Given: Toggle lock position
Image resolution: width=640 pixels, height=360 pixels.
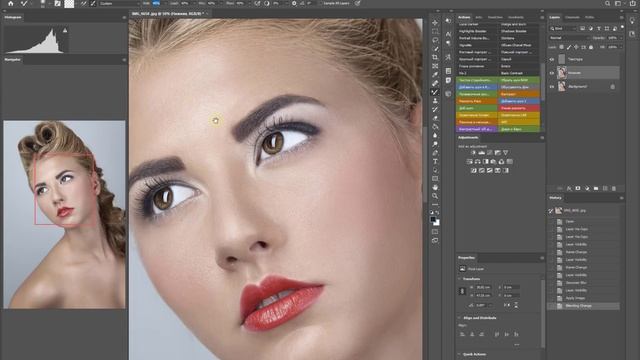Looking at the screenshot, I should 576,47.
